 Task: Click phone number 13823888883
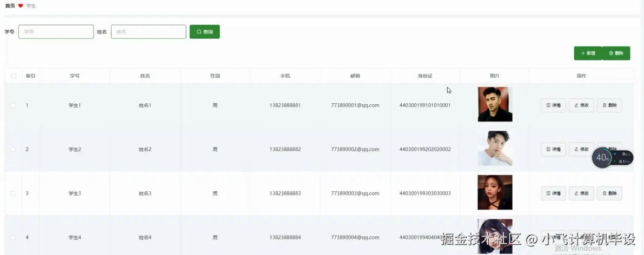pos(285,193)
